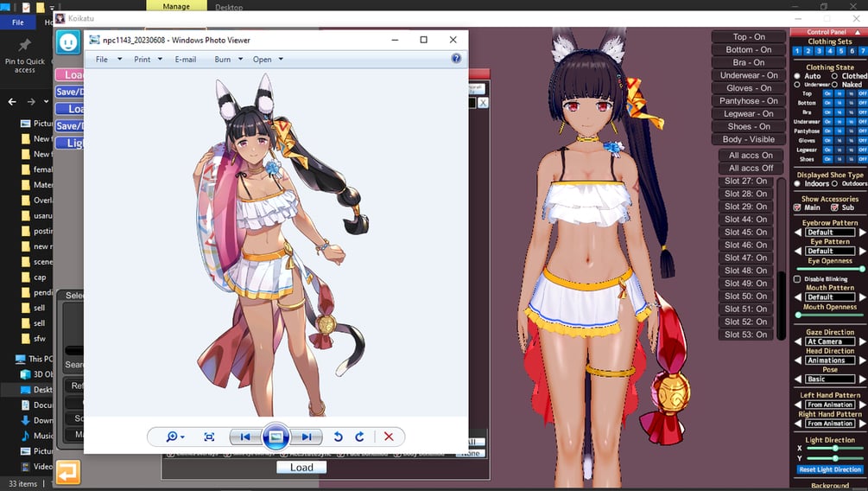Screen dimensions: 868x491
Task: Select Clothed clothing state radio
Action: 834,76
